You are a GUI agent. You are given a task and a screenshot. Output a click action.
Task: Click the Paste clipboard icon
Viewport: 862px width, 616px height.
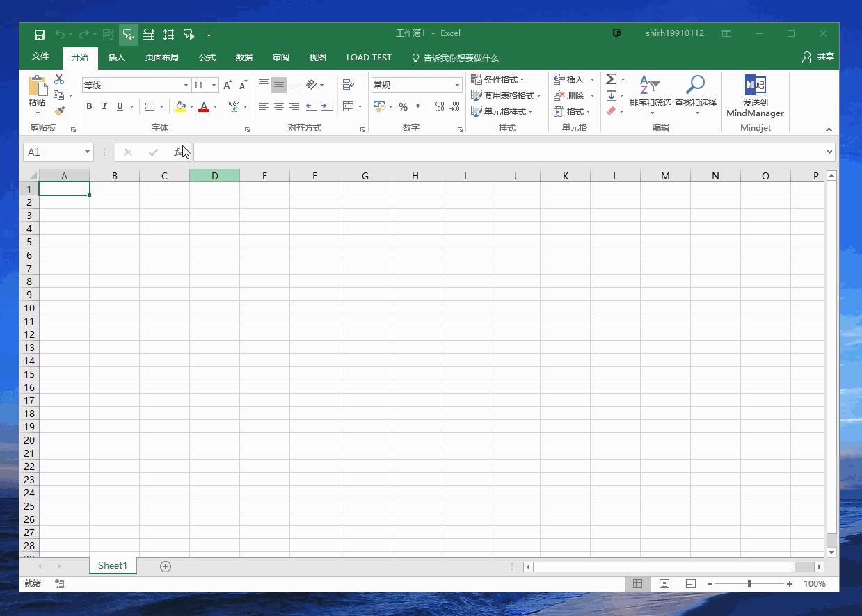point(37,86)
